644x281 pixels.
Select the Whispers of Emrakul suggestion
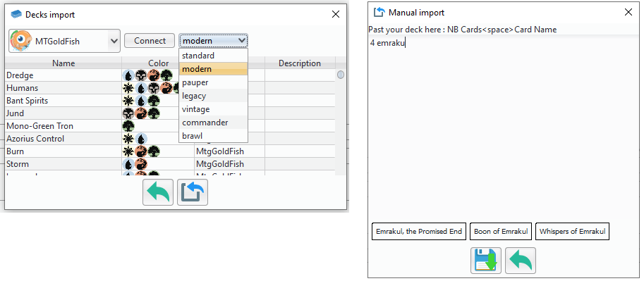point(572,232)
